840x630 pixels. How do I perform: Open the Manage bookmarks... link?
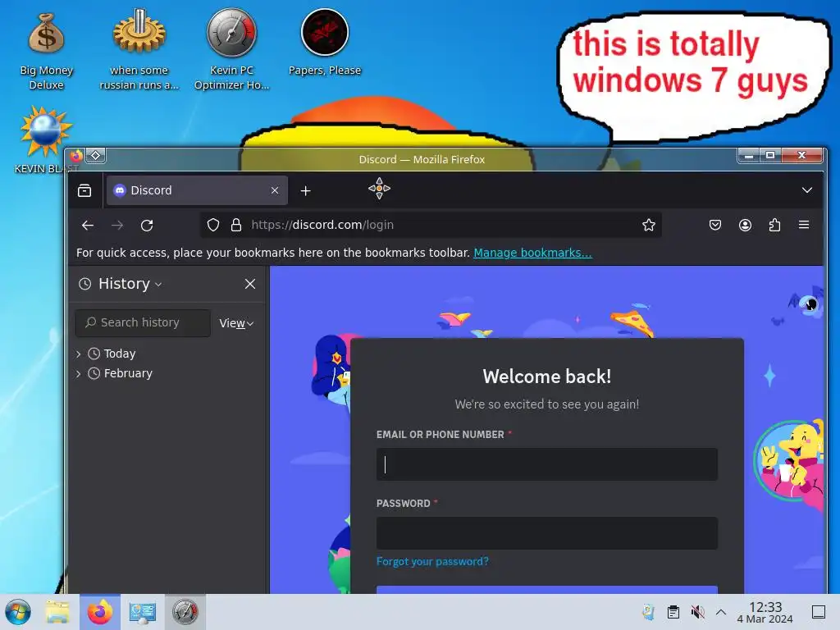(532, 253)
